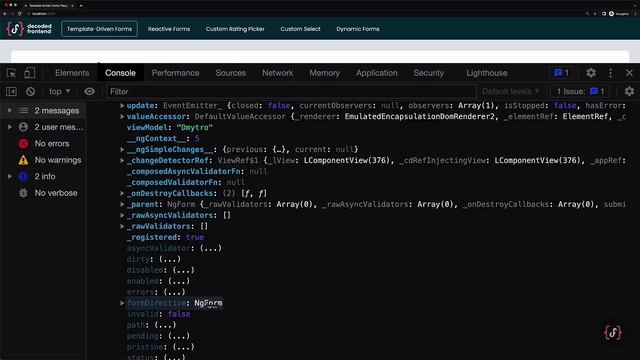The width and height of the screenshot is (640, 360).
Task: Clear the console with the block icon
Action: tap(30, 91)
